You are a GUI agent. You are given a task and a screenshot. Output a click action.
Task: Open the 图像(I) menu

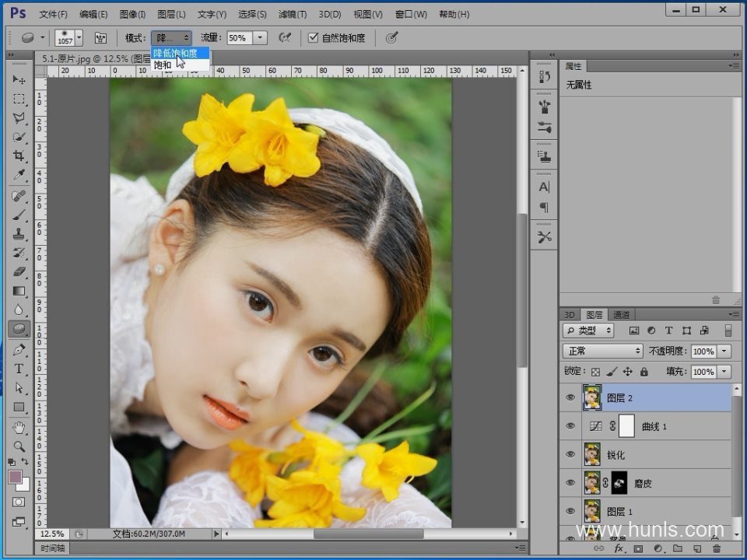click(x=132, y=14)
